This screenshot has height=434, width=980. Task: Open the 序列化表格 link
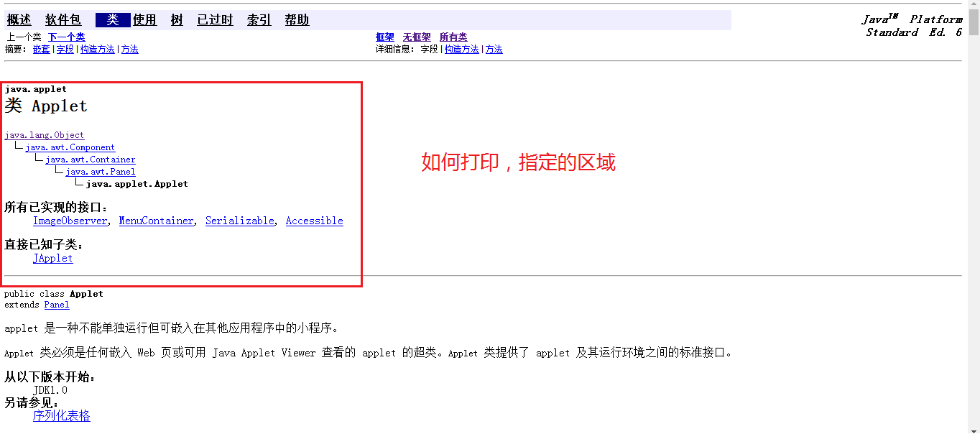62,415
